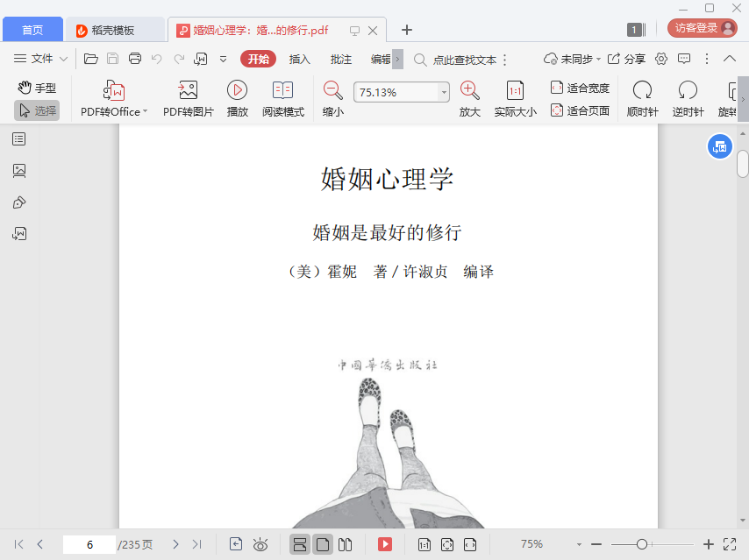The height and width of the screenshot is (560, 749).
Task: Click the open folder icon
Action: tap(90, 59)
